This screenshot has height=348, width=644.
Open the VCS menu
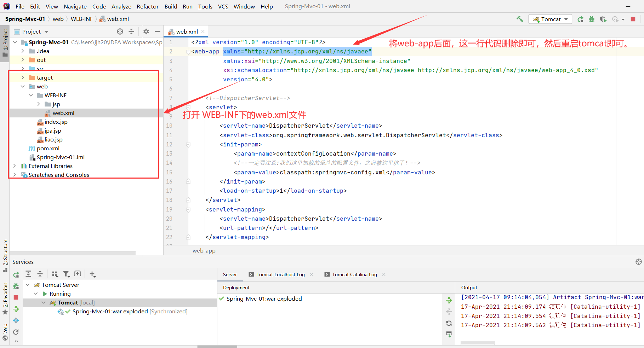pos(223,6)
